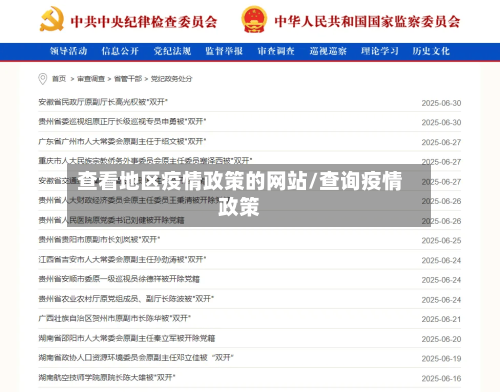Click the party emblem logo in header
The height and width of the screenshot is (392, 500).
click(52, 19)
